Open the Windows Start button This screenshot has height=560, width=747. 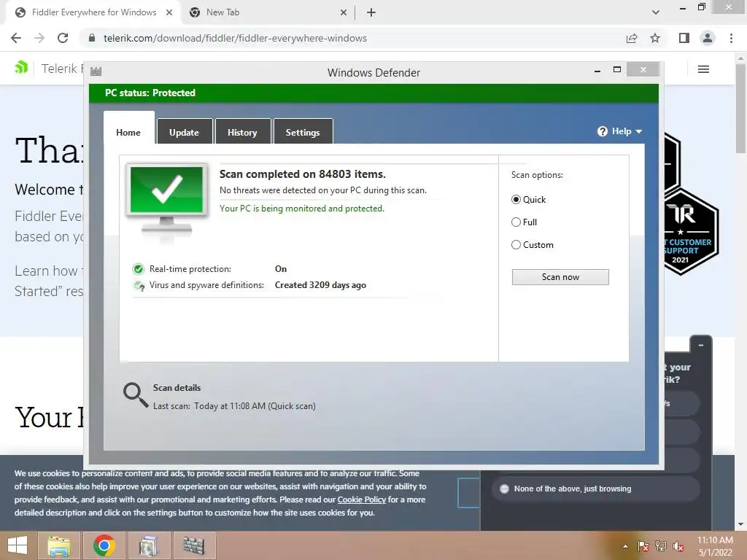tap(18, 545)
